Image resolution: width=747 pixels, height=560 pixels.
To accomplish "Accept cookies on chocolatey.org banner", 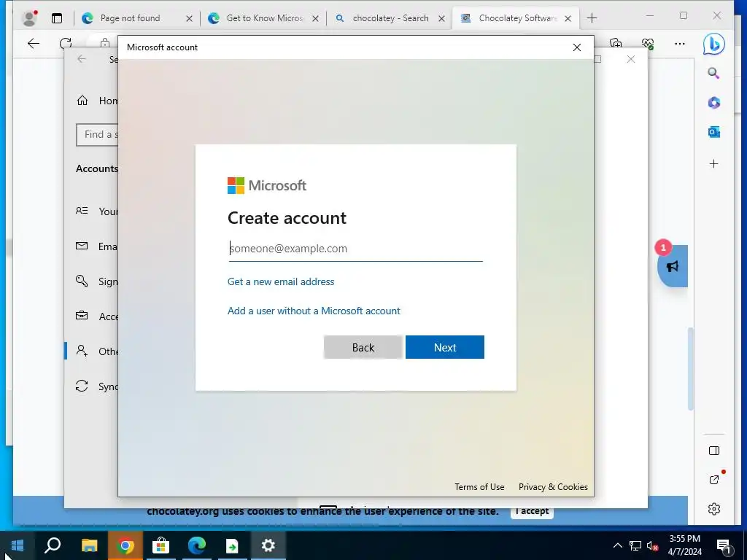I will pyautogui.click(x=532, y=511).
